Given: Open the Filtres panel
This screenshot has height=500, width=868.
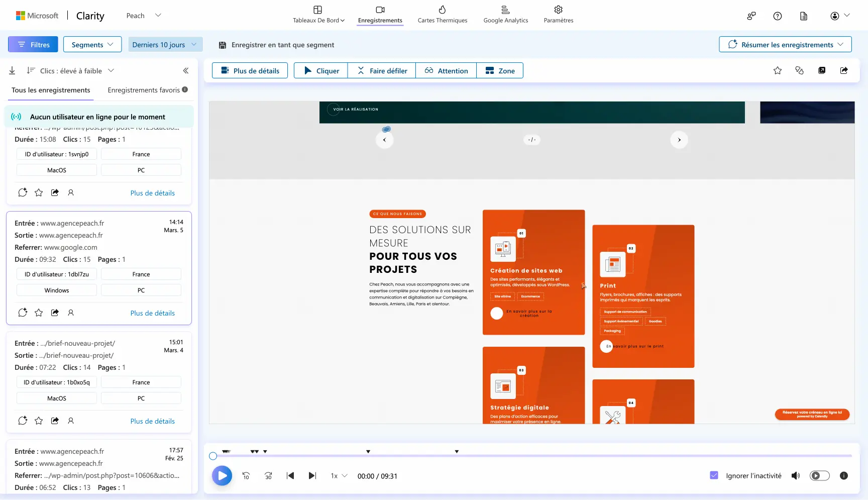Looking at the screenshot, I should pos(33,45).
